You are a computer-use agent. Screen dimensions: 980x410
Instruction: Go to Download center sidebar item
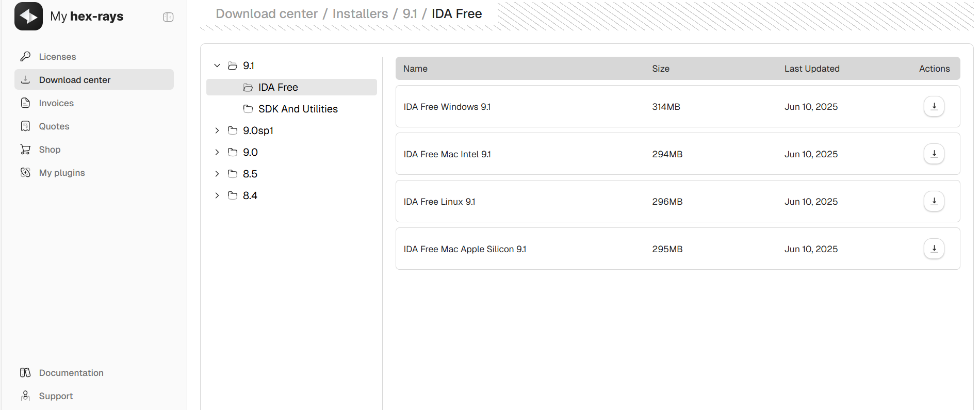(75, 80)
